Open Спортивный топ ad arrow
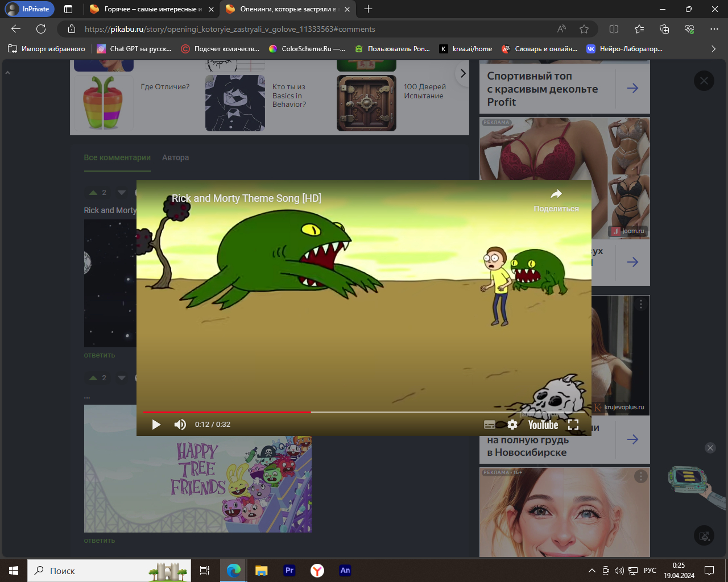Viewport: 728px width, 582px height. [632, 88]
